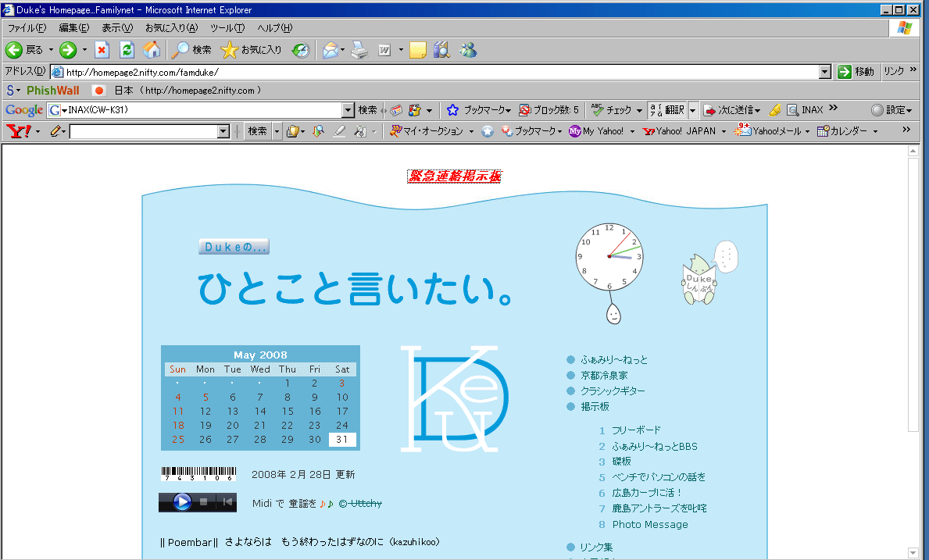Expand the address bar dropdown
929x560 pixels.
point(825,72)
